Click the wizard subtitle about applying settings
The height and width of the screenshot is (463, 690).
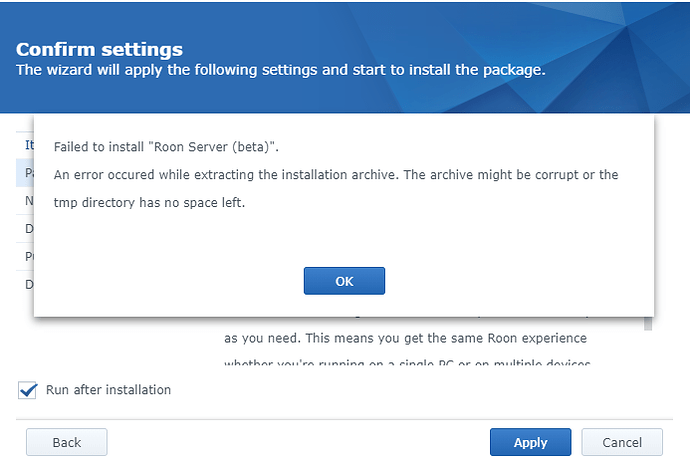[281, 70]
